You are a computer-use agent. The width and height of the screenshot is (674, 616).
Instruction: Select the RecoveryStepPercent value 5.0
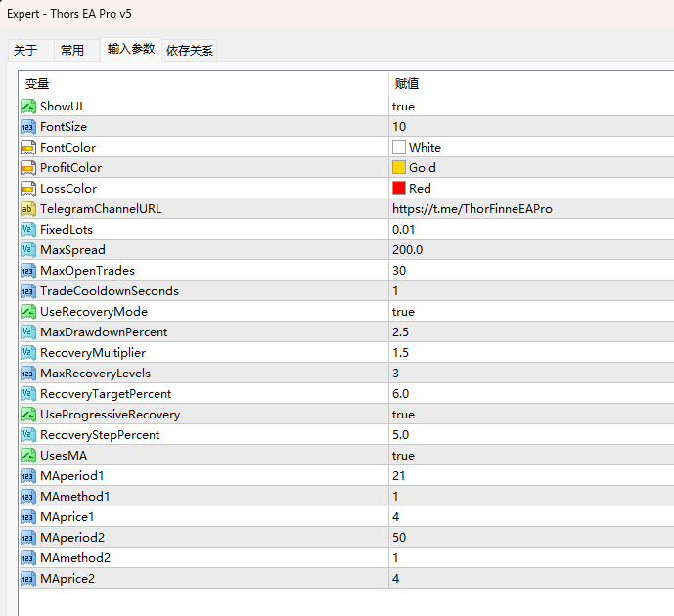[400, 435]
